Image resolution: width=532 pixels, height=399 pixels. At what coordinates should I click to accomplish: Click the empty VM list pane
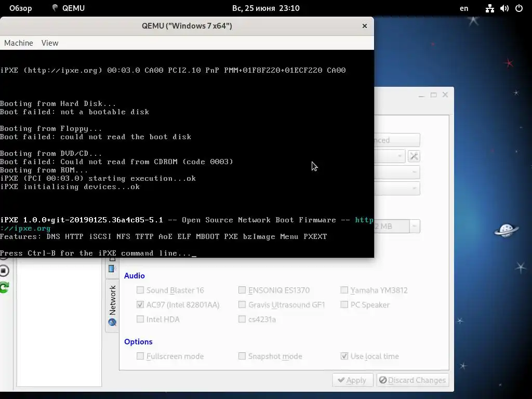click(59, 322)
